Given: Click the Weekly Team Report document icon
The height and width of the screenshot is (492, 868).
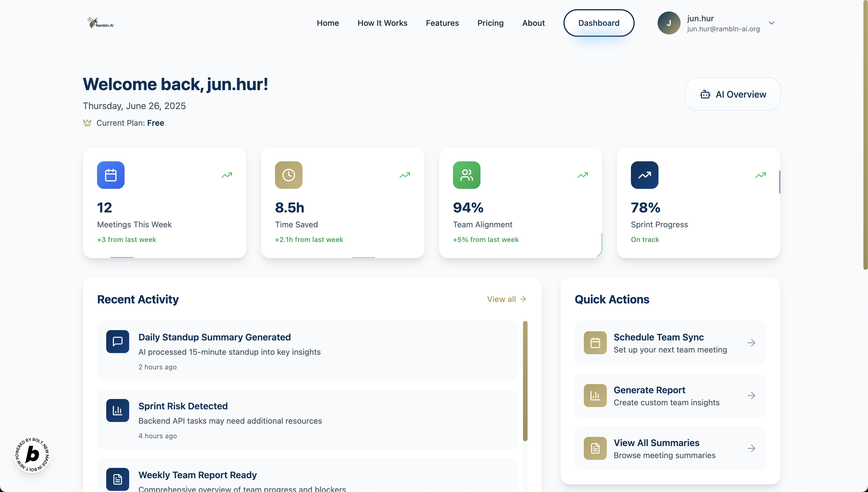Looking at the screenshot, I should pyautogui.click(x=118, y=479).
